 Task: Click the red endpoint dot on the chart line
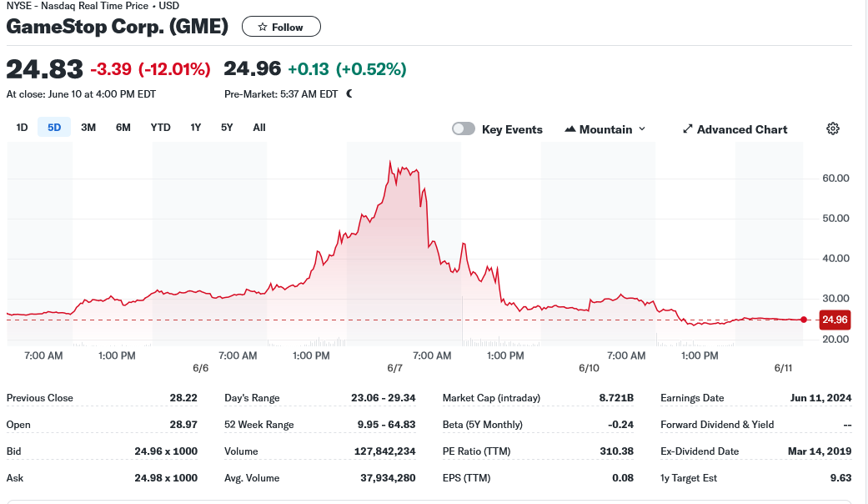click(804, 320)
